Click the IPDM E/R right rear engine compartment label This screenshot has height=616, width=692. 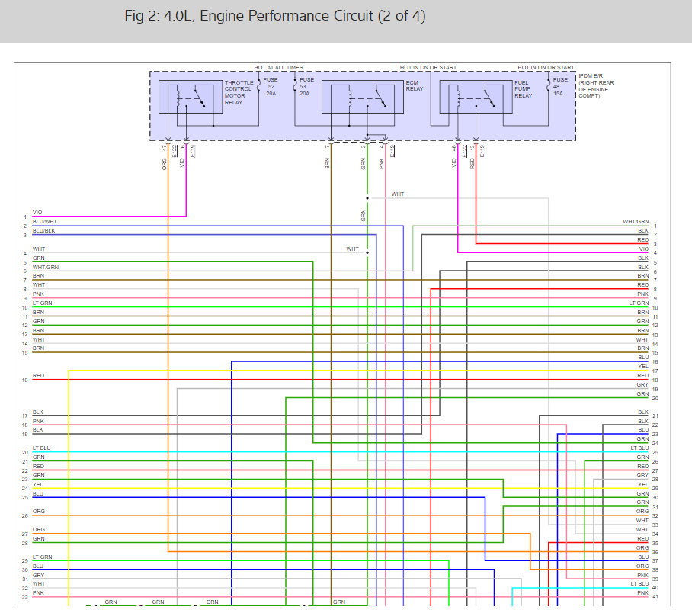(x=596, y=85)
